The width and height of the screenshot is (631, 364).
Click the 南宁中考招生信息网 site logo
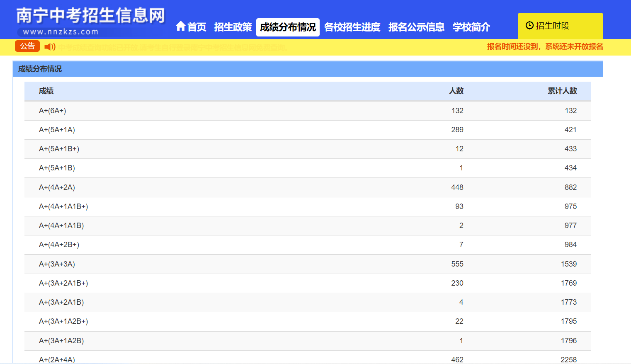click(x=90, y=21)
